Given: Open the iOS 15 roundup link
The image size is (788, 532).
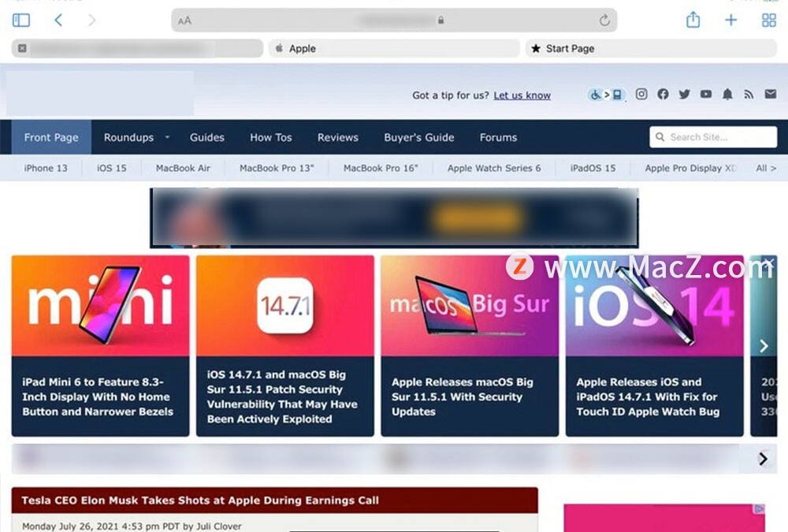Looking at the screenshot, I should [112, 168].
